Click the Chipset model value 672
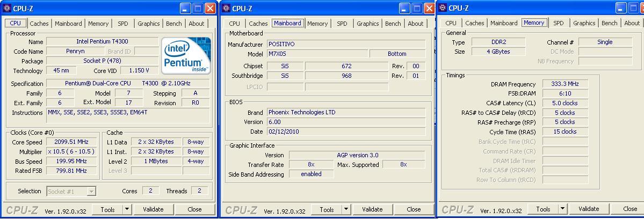This screenshot has width=644, height=219. [x=346, y=66]
